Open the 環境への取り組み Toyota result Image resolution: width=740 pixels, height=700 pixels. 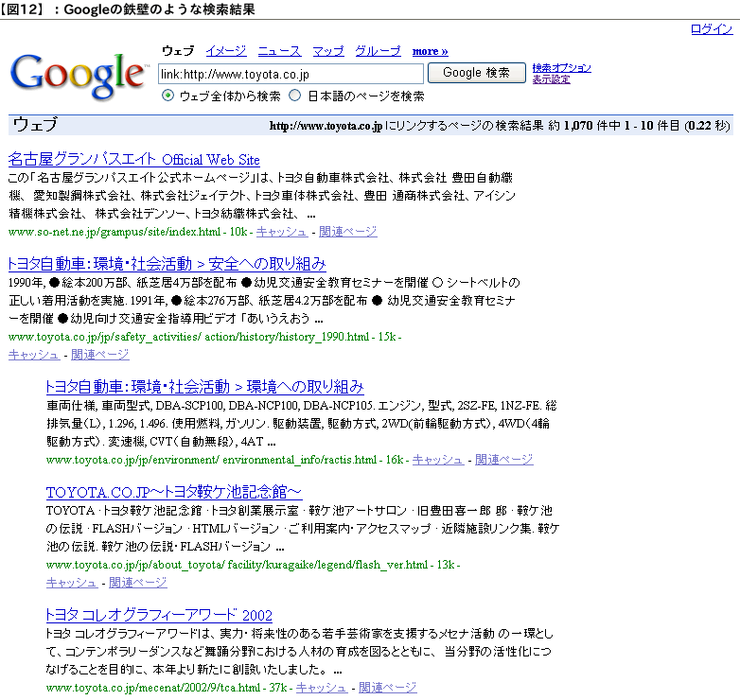click(x=204, y=387)
